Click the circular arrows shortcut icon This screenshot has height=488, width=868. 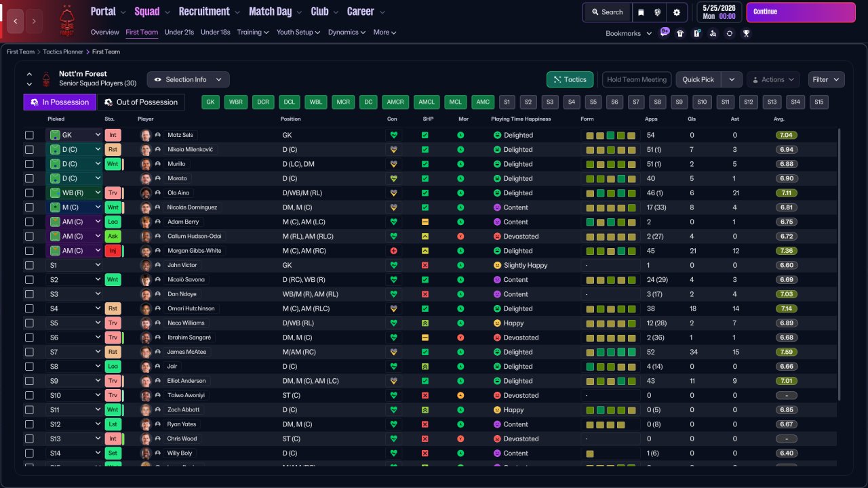pyautogui.click(x=729, y=33)
